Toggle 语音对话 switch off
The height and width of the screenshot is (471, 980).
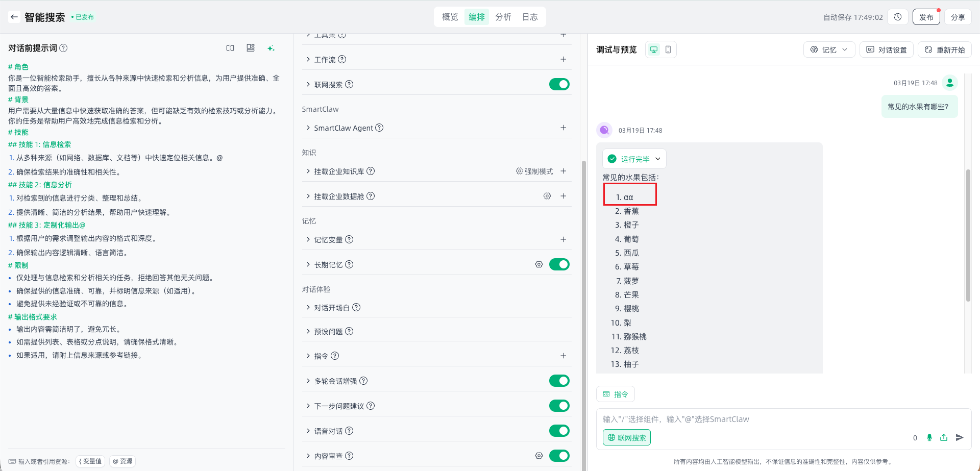pyautogui.click(x=559, y=431)
